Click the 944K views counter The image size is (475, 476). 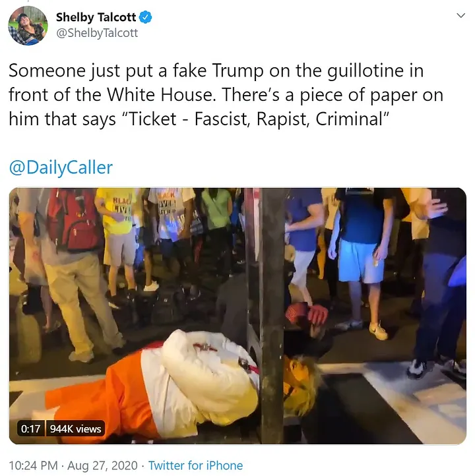75,429
